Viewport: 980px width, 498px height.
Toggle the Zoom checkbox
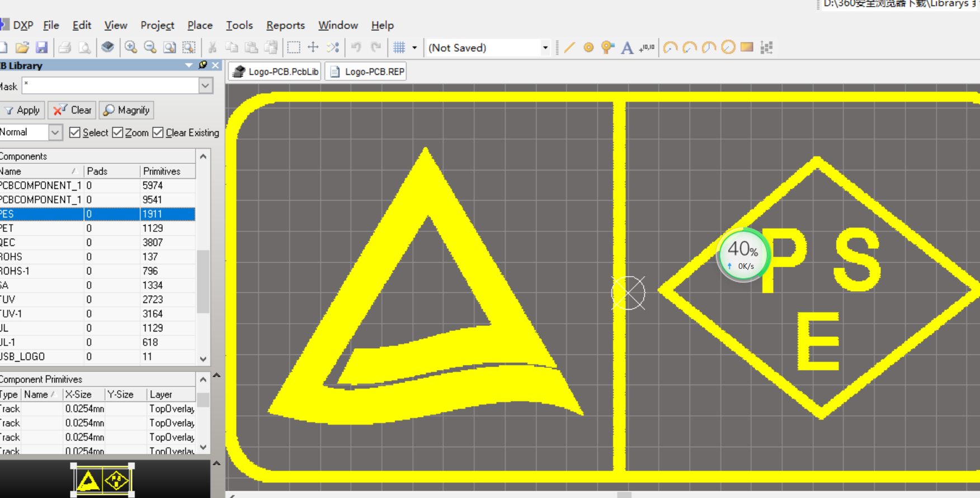click(117, 132)
